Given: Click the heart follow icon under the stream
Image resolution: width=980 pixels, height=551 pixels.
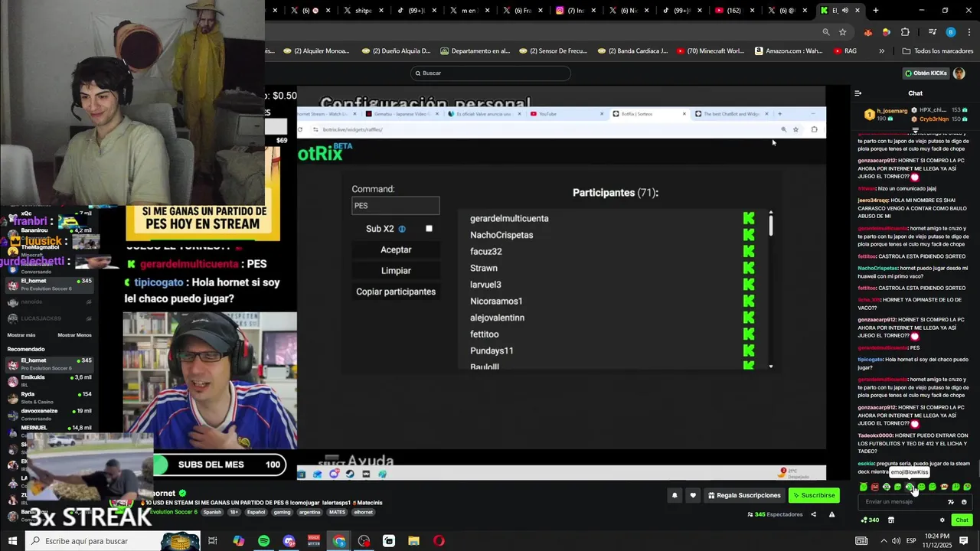Looking at the screenshot, I should (x=693, y=495).
